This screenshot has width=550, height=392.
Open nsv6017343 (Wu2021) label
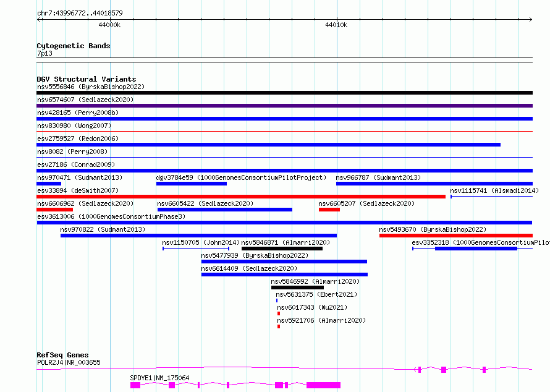pyautogui.click(x=312, y=307)
